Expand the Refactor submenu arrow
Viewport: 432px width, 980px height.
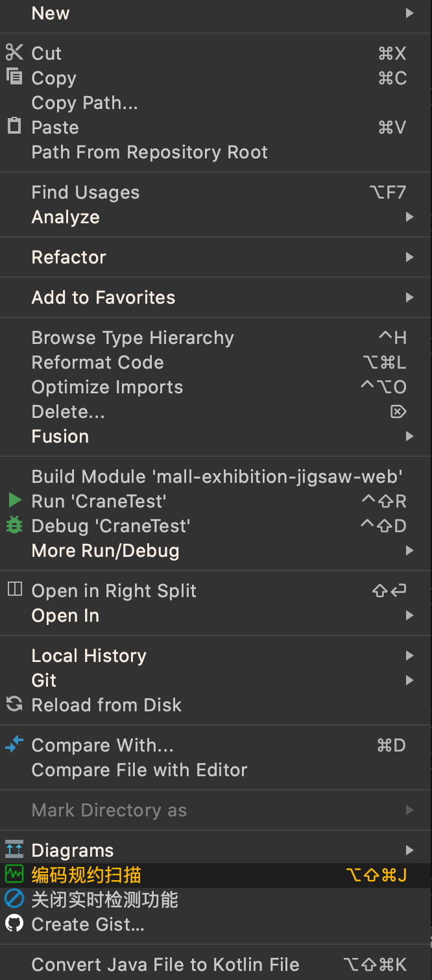(x=409, y=257)
